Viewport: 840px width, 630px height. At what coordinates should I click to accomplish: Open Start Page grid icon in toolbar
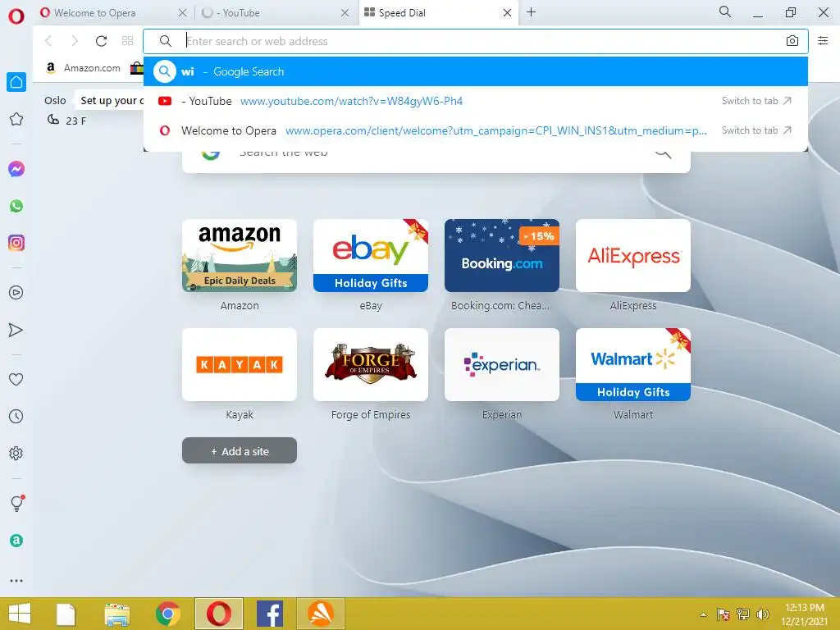[x=127, y=41]
